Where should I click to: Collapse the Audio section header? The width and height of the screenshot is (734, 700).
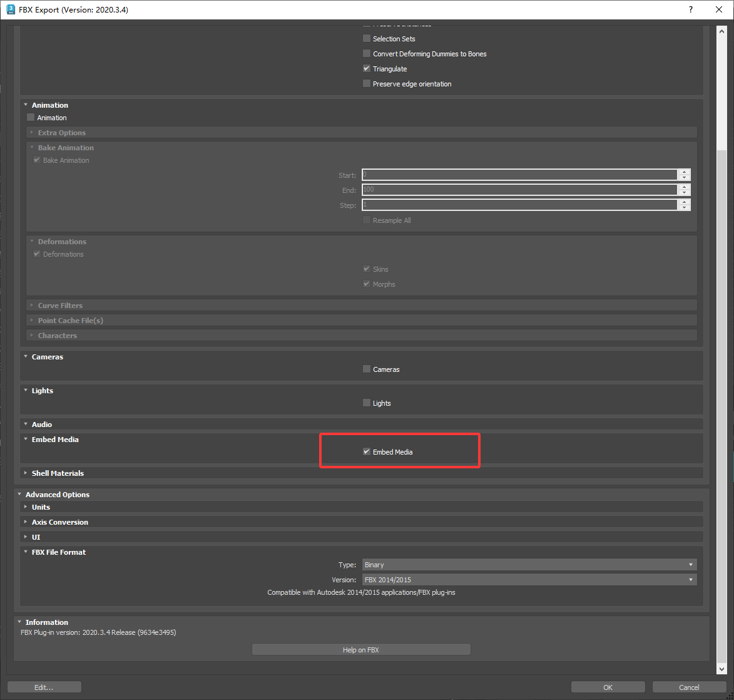coord(26,424)
